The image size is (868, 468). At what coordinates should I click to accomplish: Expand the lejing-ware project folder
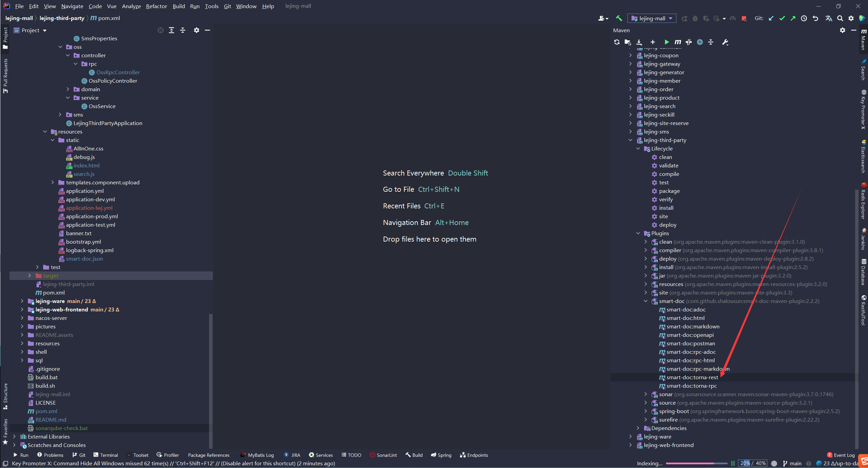coord(22,301)
